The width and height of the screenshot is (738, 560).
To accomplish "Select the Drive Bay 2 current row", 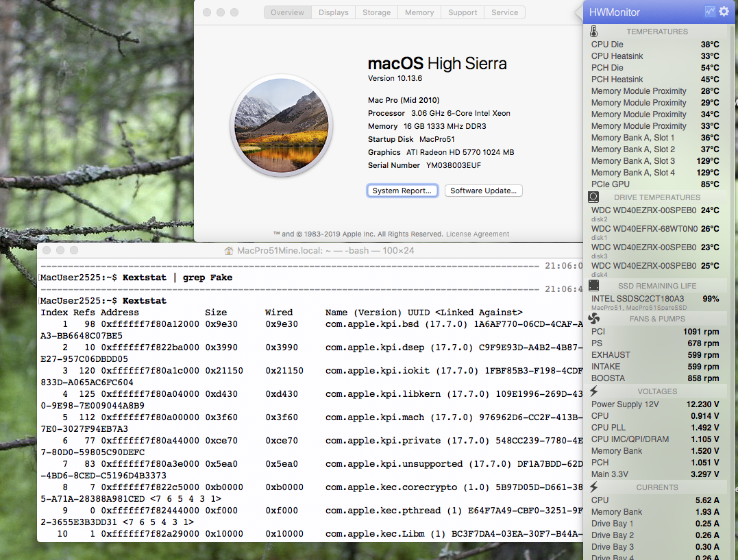I will coord(655,535).
